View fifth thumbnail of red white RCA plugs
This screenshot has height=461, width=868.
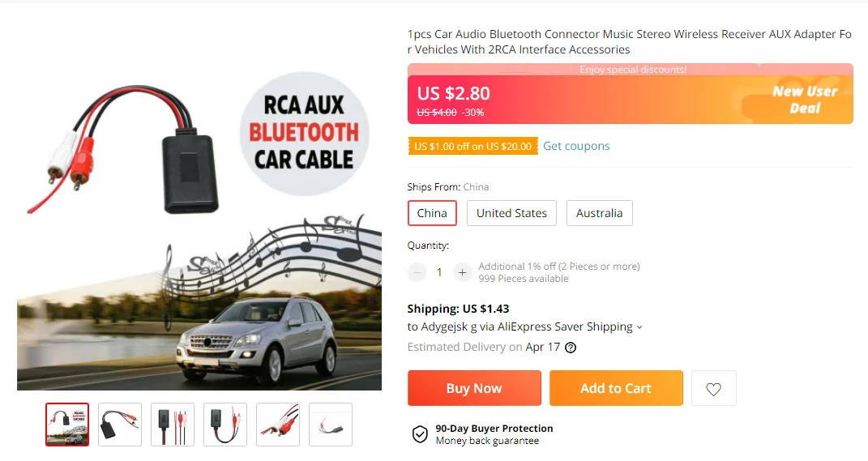click(278, 425)
